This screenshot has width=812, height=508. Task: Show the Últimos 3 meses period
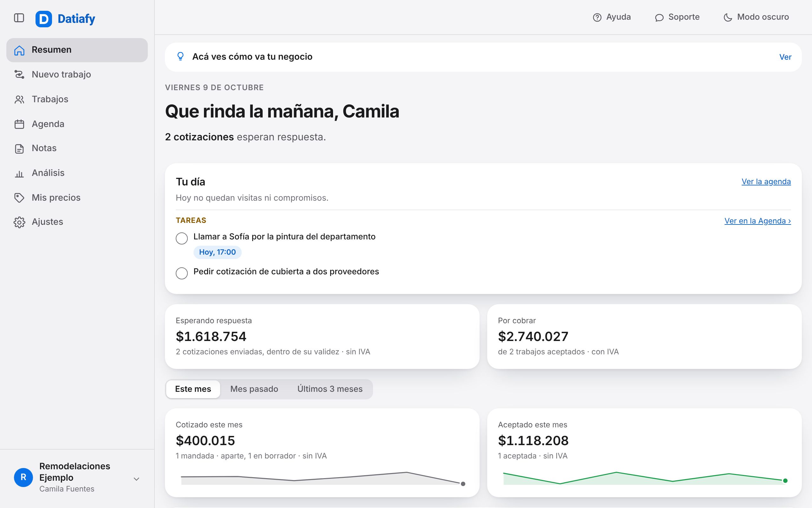(330, 389)
